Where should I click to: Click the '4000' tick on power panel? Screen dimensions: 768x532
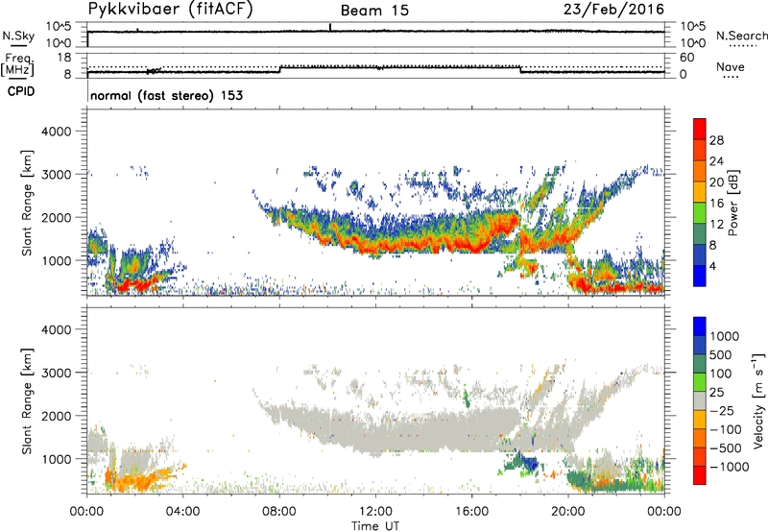click(x=56, y=132)
